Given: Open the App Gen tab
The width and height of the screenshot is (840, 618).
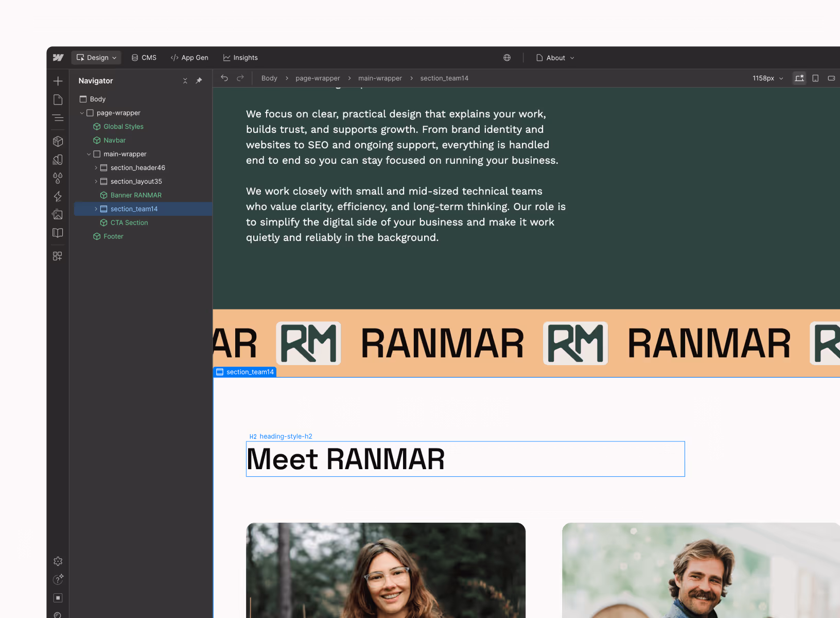Looking at the screenshot, I should point(189,57).
